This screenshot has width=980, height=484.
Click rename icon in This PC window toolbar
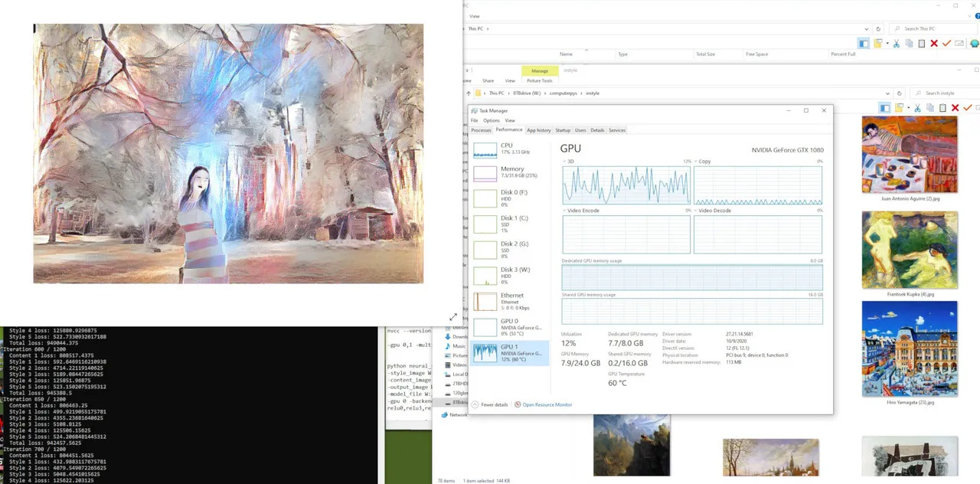pos(959,44)
